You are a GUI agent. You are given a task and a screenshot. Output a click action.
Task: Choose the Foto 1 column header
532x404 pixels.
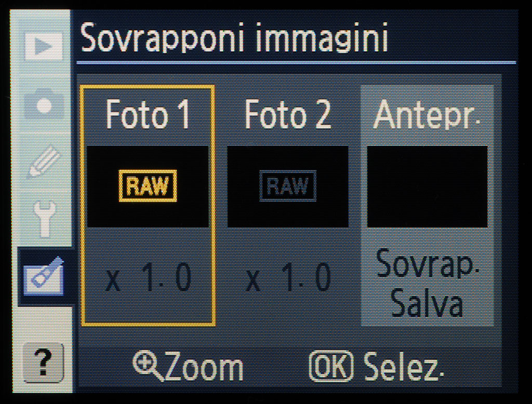click(x=148, y=115)
